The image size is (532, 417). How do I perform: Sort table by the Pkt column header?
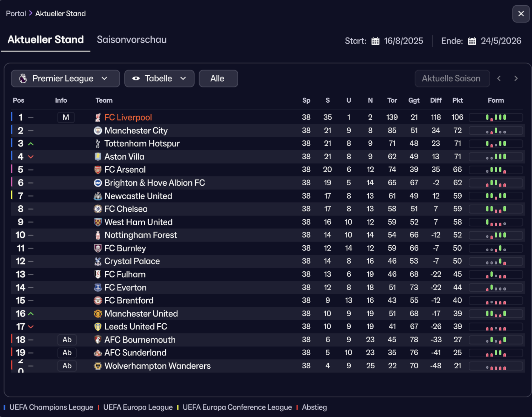(x=458, y=100)
